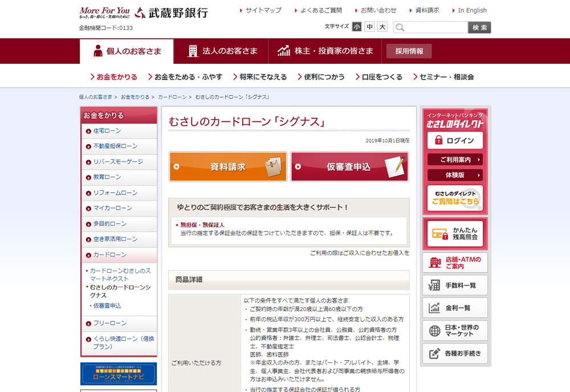Click the bullet icon beside リフォームローン
The image size is (570, 392).
pyautogui.click(x=88, y=193)
